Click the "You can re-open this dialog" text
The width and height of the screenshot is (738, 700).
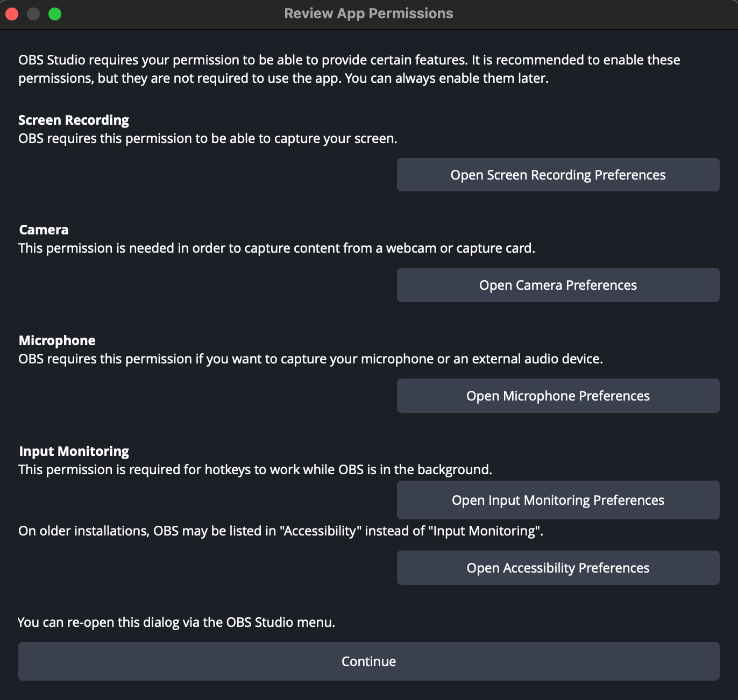coord(176,623)
